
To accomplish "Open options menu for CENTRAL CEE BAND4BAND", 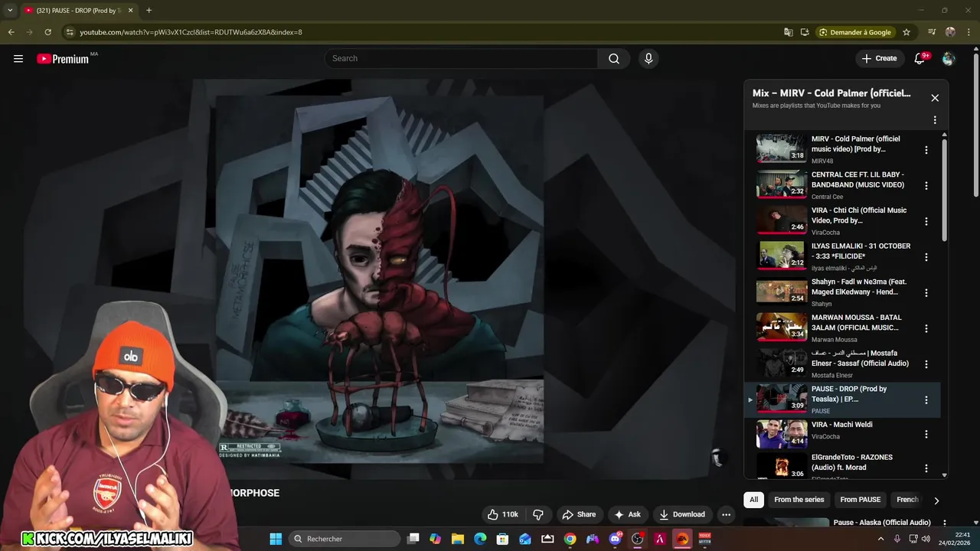I will [926, 186].
